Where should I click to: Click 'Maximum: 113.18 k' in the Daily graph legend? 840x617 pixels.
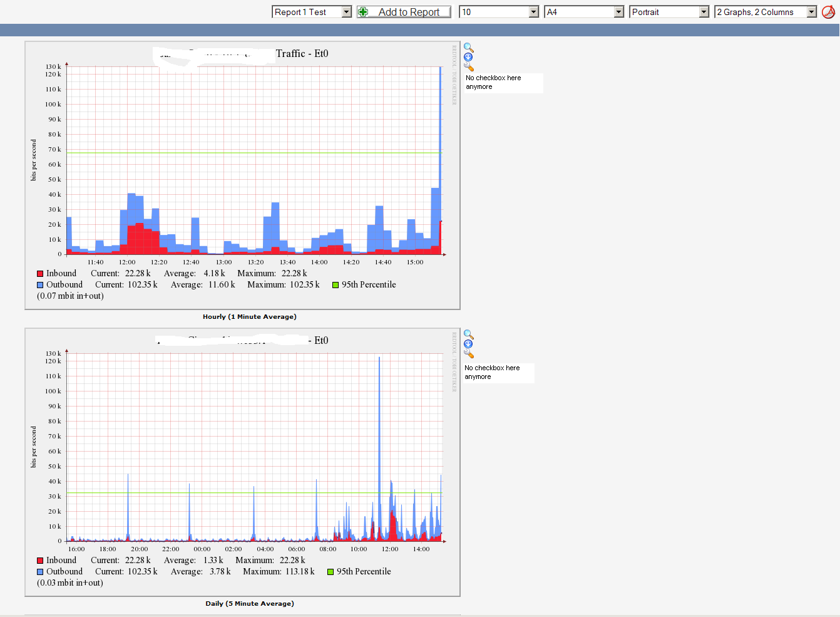279,572
